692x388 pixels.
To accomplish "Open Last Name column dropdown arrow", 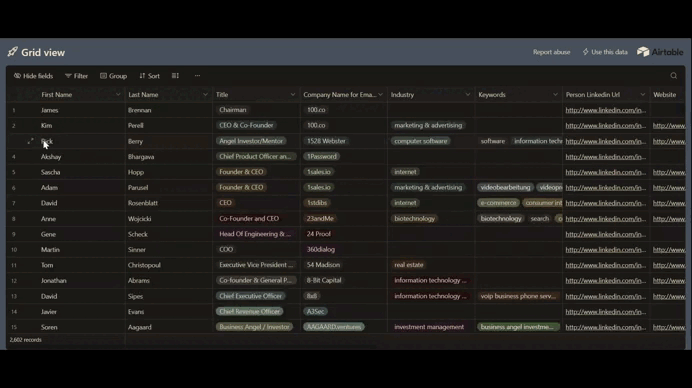I will click(205, 94).
